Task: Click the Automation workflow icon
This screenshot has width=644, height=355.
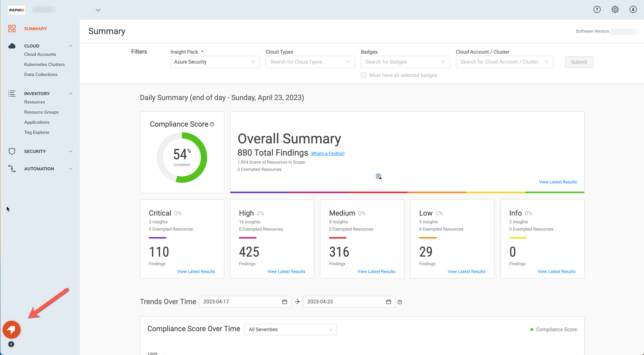Action: (x=12, y=169)
